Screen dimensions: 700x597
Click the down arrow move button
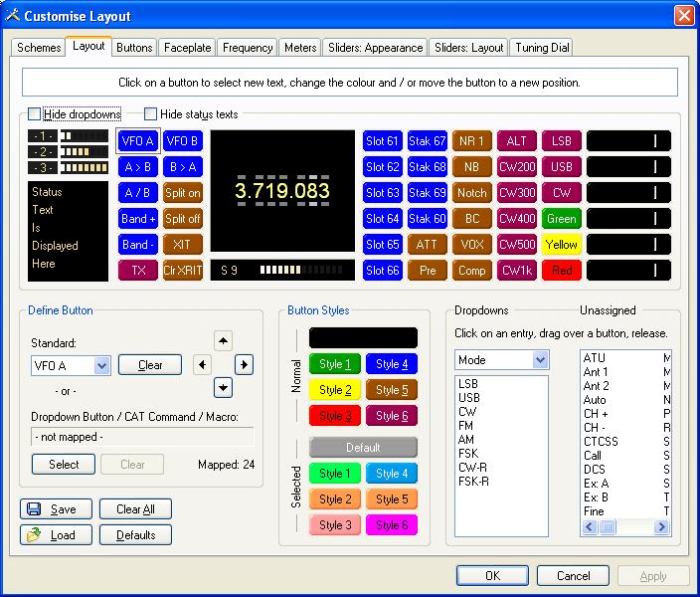pyautogui.click(x=223, y=388)
